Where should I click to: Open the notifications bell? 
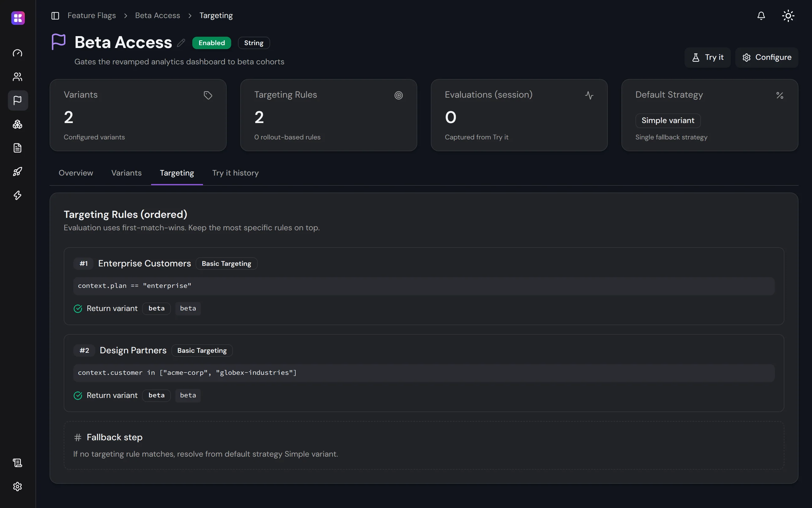tap(761, 16)
